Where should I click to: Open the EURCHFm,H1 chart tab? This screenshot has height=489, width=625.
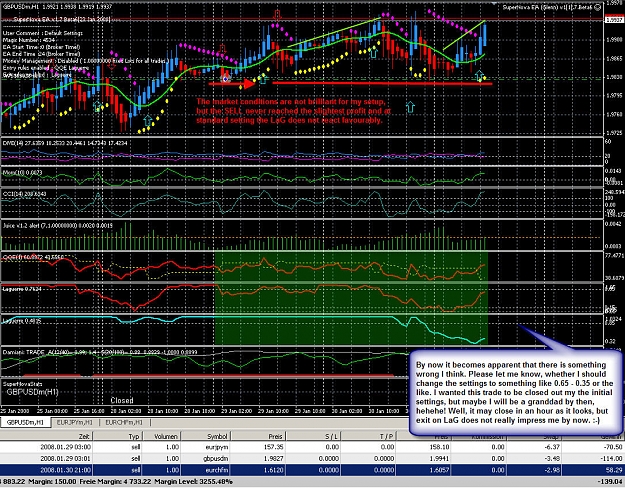click(x=124, y=422)
